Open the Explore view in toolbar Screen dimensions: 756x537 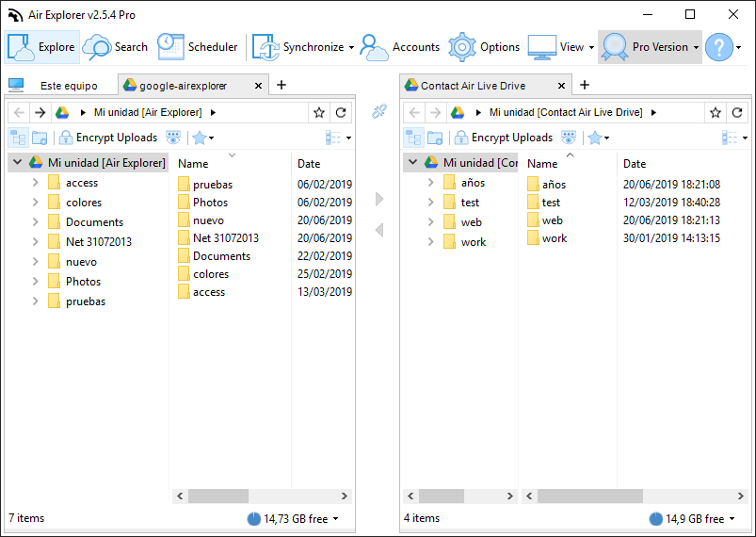coord(42,47)
